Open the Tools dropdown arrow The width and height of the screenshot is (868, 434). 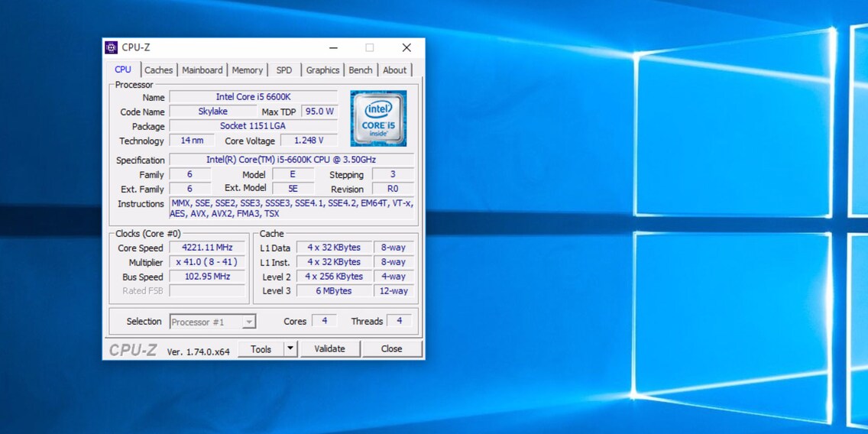(x=290, y=348)
